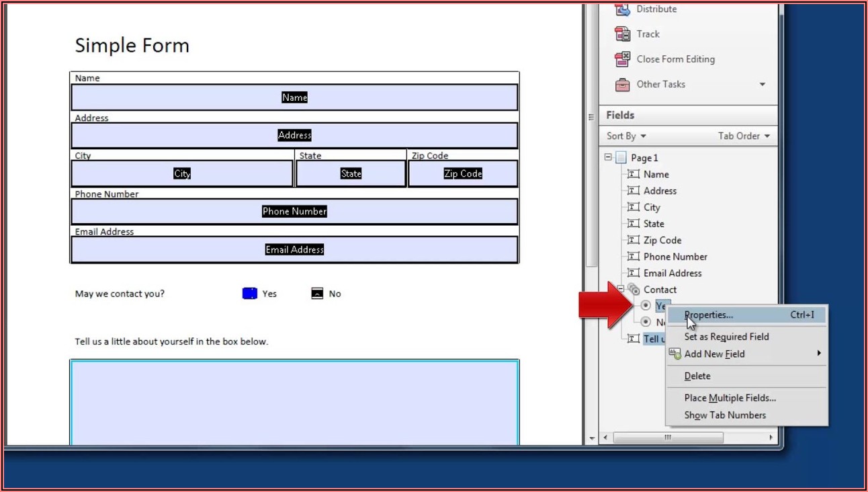Click the Name text field icon

pyautogui.click(x=632, y=173)
